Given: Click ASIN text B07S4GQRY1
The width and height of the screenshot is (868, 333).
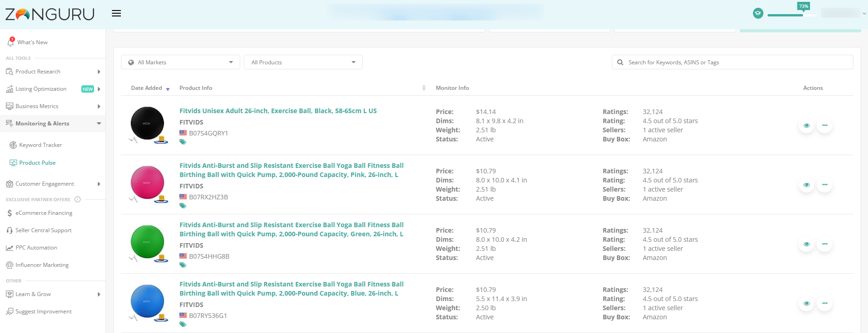Looking at the screenshot, I should click(x=208, y=133).
